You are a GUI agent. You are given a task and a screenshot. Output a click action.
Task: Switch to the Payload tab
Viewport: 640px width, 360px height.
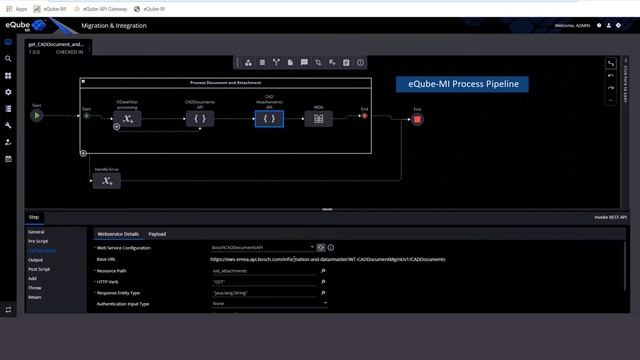[x=157, y=234]
